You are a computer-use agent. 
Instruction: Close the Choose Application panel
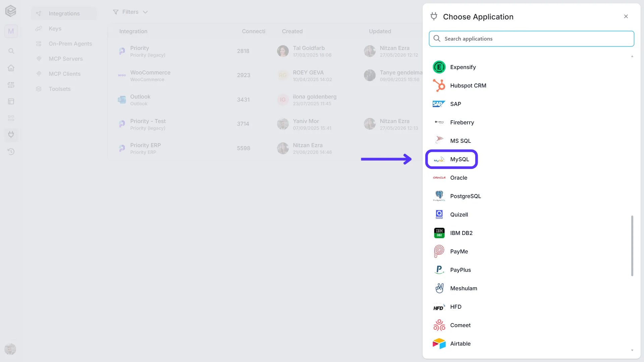click(x=626, y=16)
